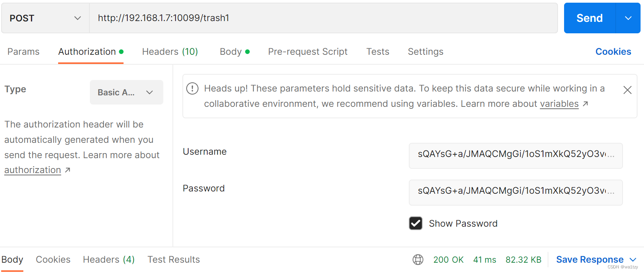Expand the Save Response chevron
Viewport: 644px width, 273px height.
coord(633,260)
